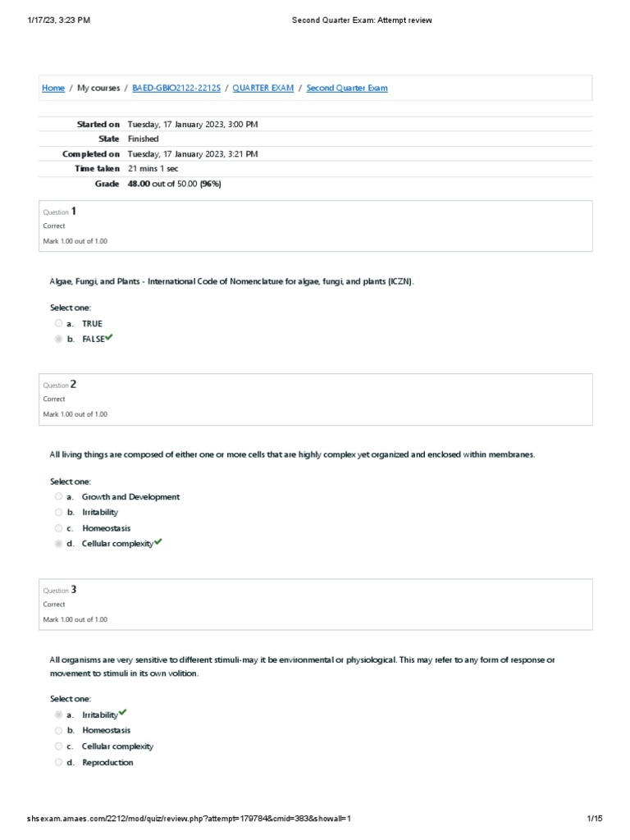Select the Irritability option in Question 2

click(58, 512)
